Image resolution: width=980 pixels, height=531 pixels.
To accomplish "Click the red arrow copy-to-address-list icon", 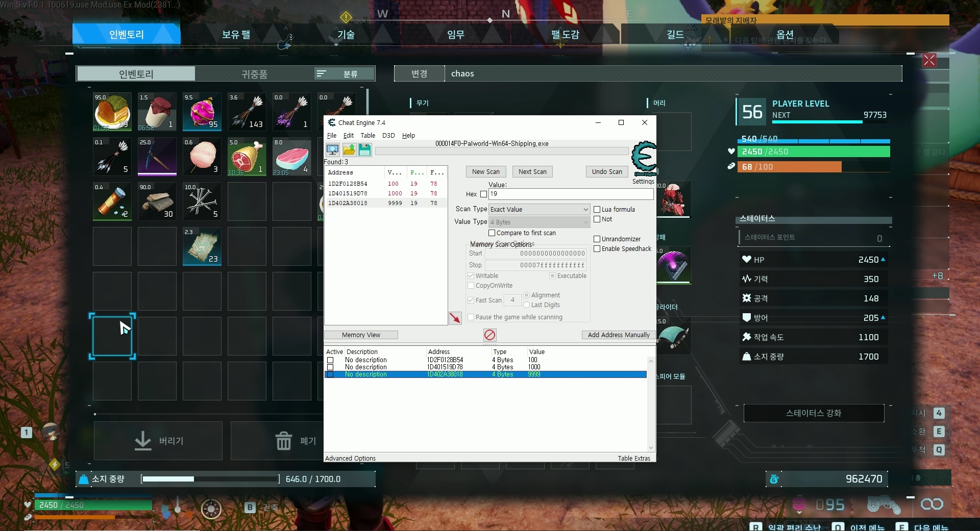I will pyautogui.click(x=455, y=318).
